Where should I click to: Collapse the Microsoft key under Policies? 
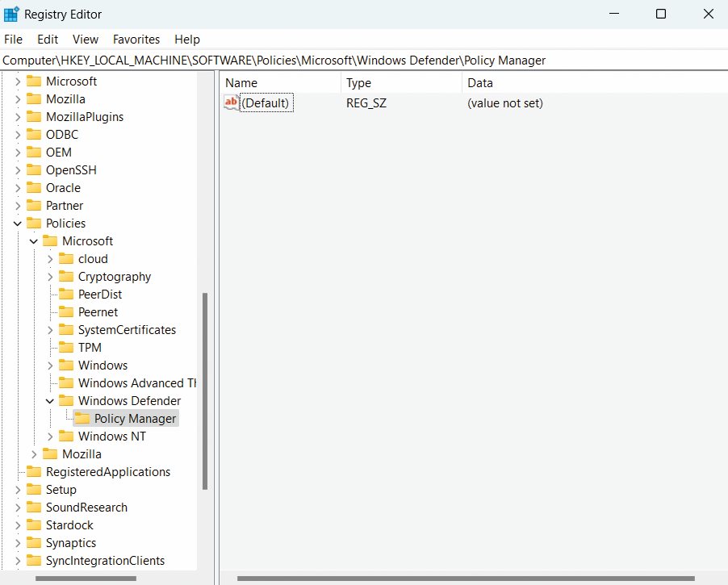pos(34,241)
